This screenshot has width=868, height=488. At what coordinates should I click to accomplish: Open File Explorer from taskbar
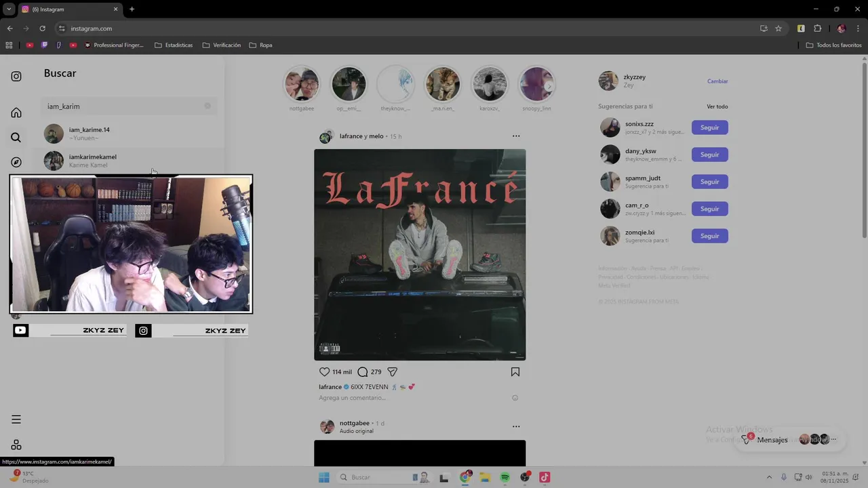[486, 477]
